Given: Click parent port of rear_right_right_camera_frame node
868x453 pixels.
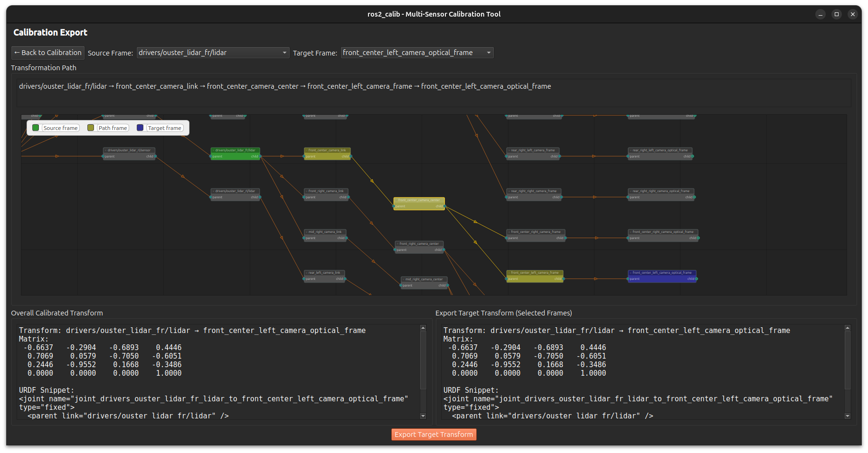Looking at the screenshot, I should [x=507, y=197].
